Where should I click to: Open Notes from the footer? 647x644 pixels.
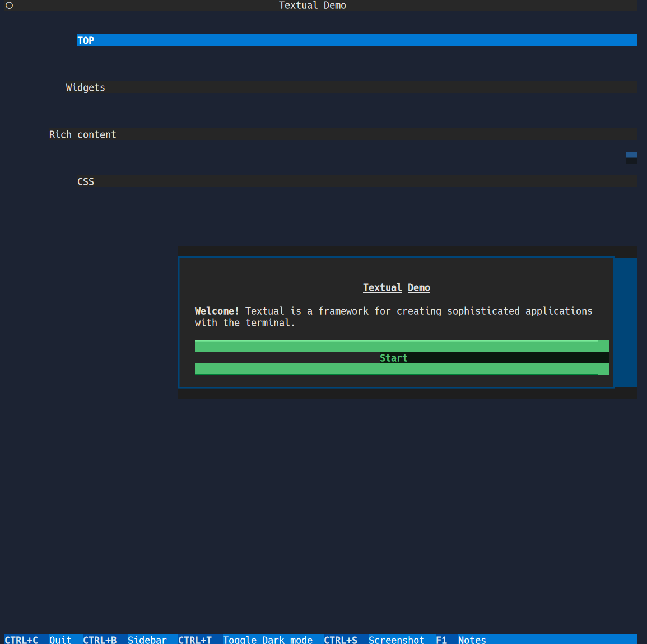472,640
